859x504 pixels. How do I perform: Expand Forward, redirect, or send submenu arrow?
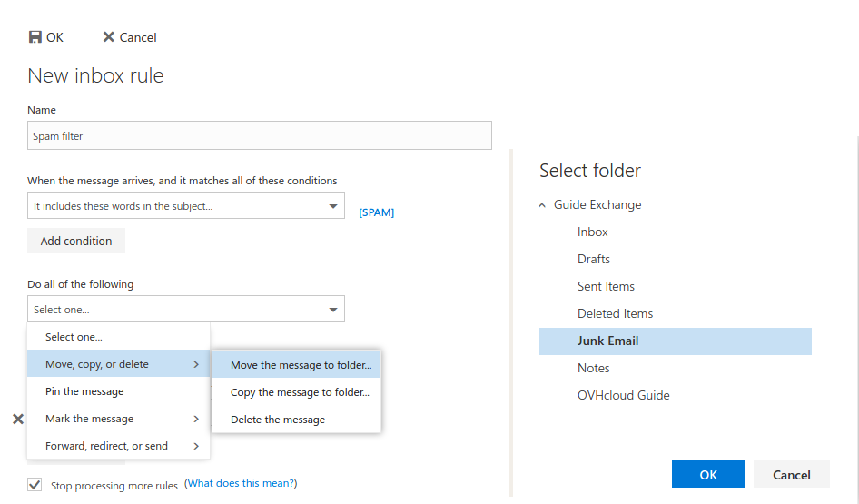point(196,446)
